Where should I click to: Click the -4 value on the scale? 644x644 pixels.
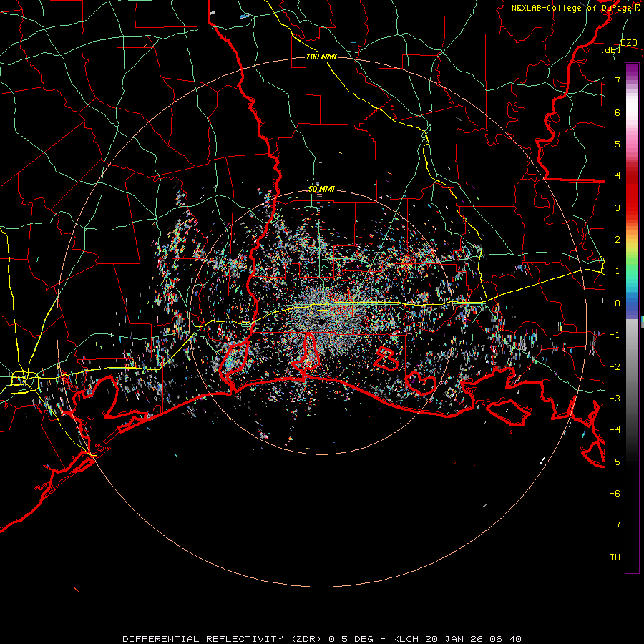[615, 430]
